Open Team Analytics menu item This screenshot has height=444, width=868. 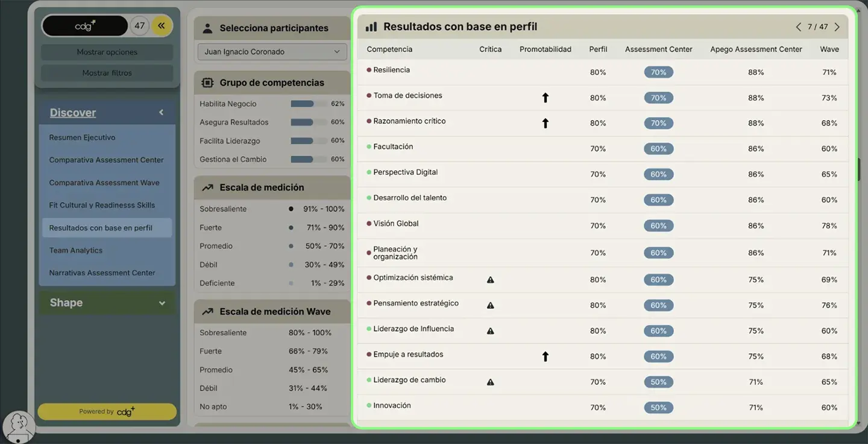[76, 250]
